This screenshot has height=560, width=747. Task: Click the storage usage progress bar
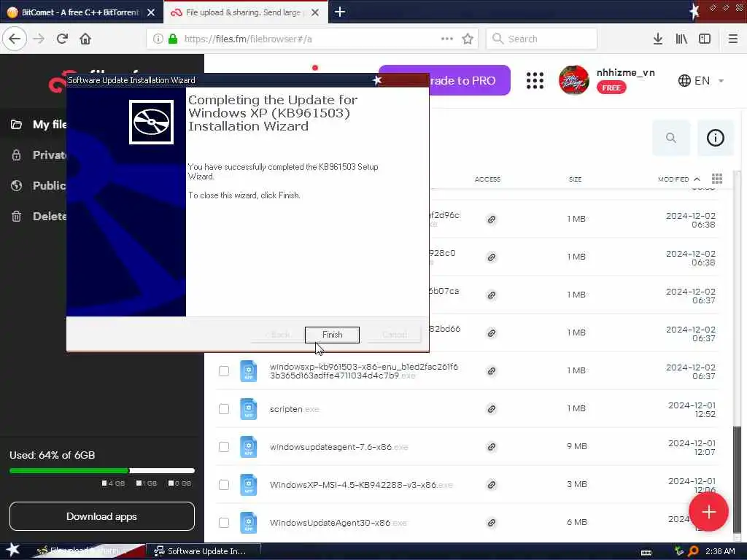[102, 470]
